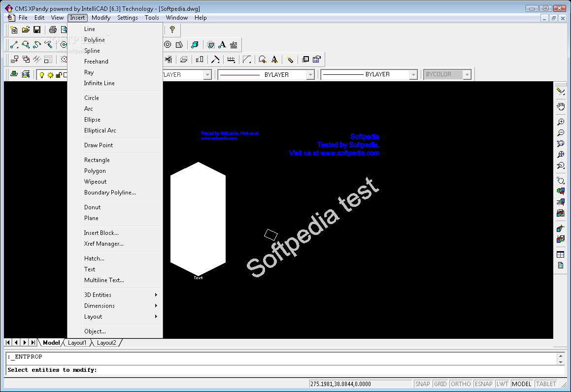Activate the Pan hand tool
This screenshot has width=571, height=392.
(x=561, y=107)
